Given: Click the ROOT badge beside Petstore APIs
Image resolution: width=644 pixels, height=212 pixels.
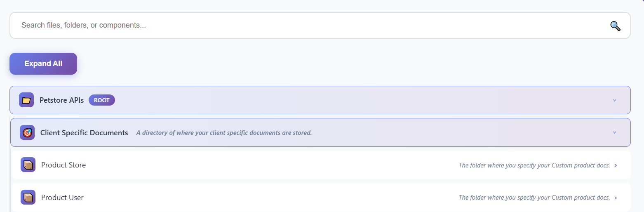Looking at the screenshot, I should (101, 100).
